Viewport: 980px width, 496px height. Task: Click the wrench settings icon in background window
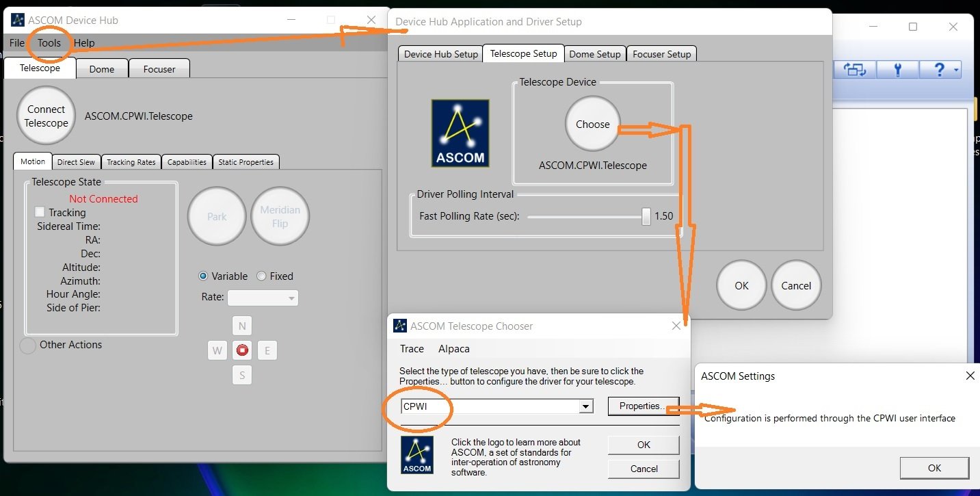coord(898,70)
